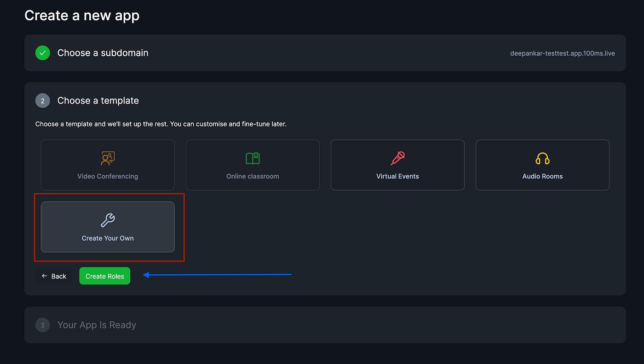Click the left arrow inside the Back button
The width and height of the screenshot is (644, 364).
tap(44, 276)
